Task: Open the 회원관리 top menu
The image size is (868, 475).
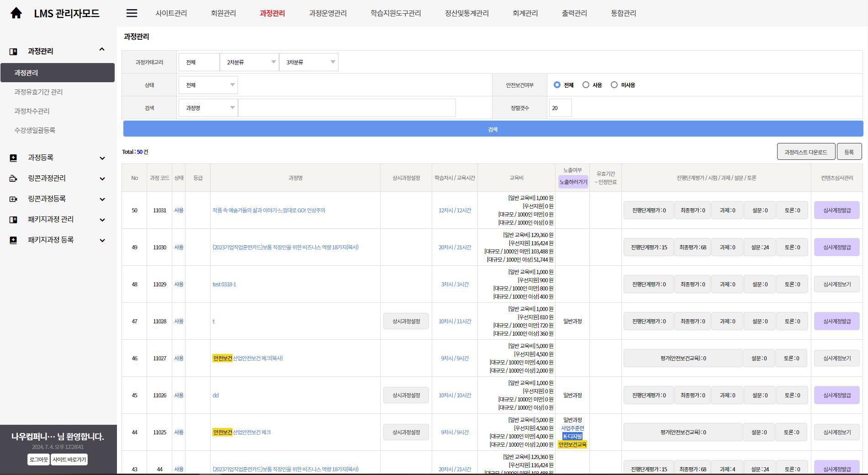Action: tap(223, 13)
